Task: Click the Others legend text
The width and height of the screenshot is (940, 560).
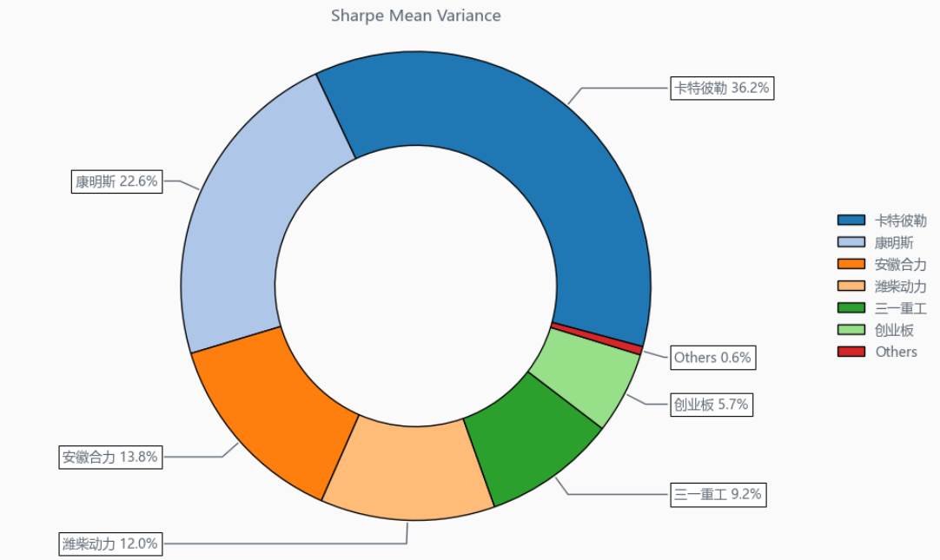Action: pyautogui.click(x=897, y=352)
